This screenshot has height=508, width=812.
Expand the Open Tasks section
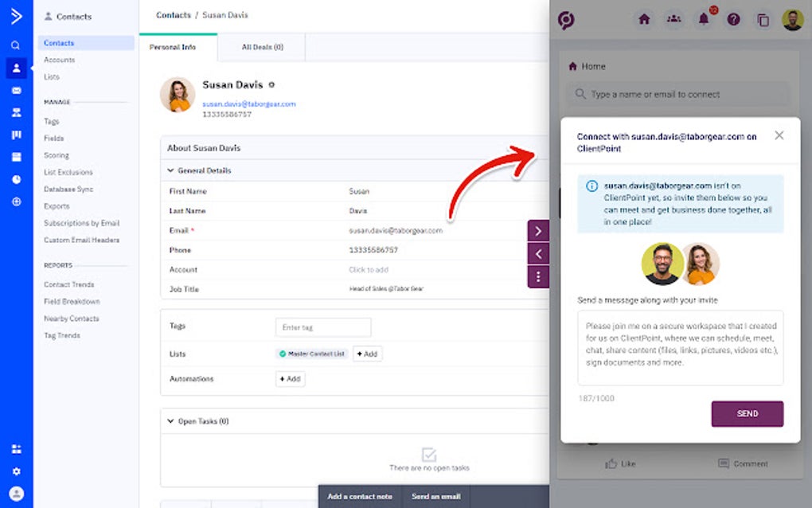pyautogui.click(x=171, y=420)
